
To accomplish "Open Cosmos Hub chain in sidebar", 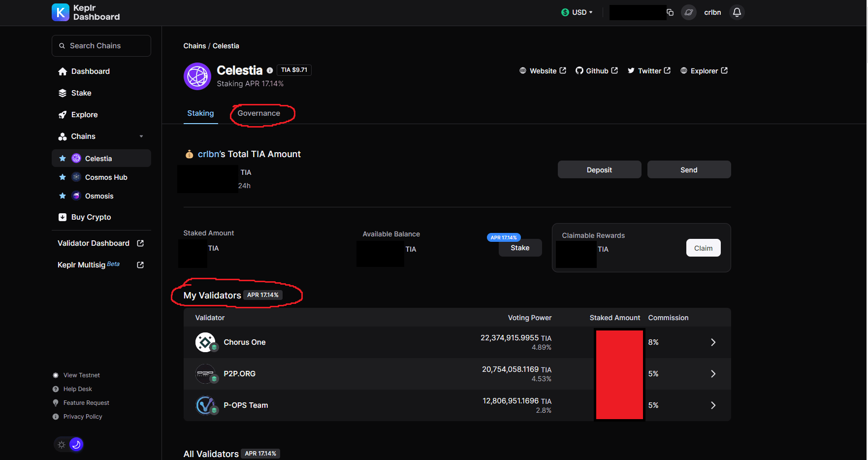I will click(x=101, y=177).
